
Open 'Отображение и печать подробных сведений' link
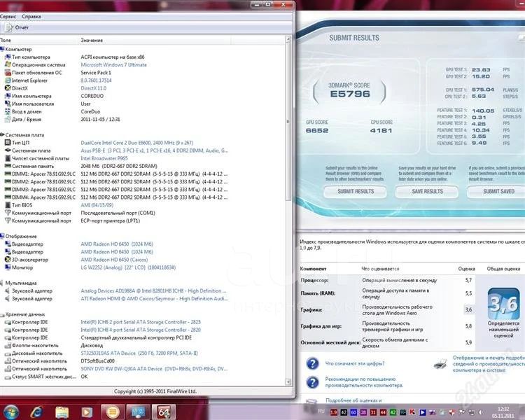[489, 364]
